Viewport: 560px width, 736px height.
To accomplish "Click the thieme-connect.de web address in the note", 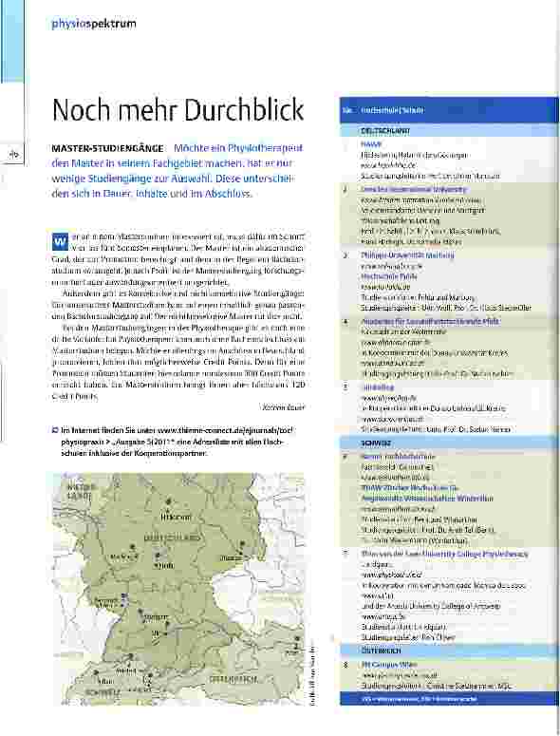I will point(227,430).
